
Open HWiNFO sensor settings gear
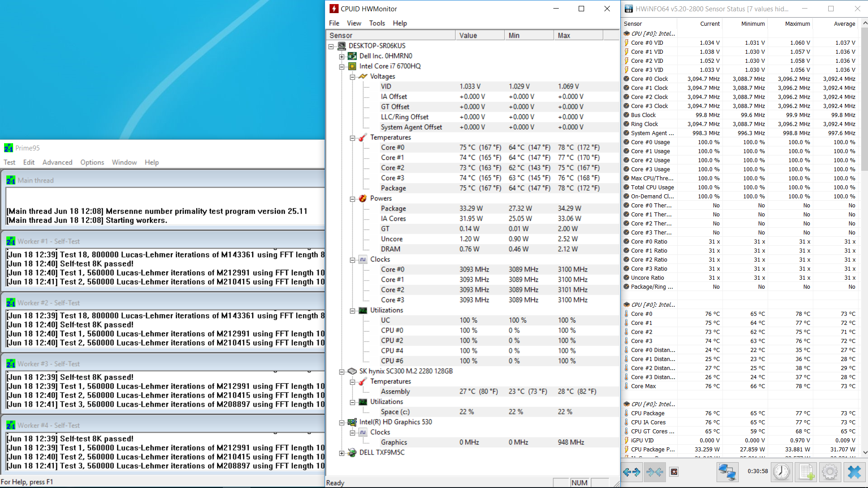(x=830, y=472)
